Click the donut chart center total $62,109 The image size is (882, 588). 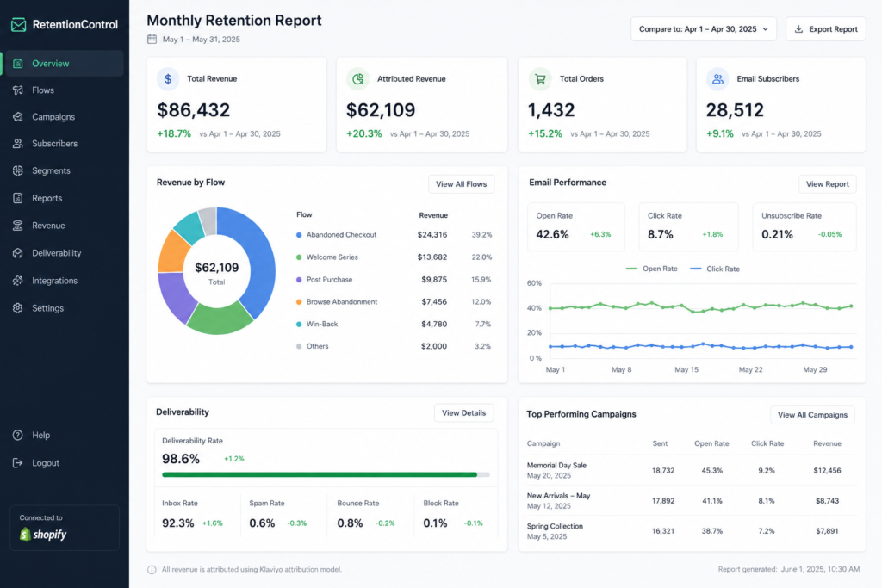pos(216,268)
